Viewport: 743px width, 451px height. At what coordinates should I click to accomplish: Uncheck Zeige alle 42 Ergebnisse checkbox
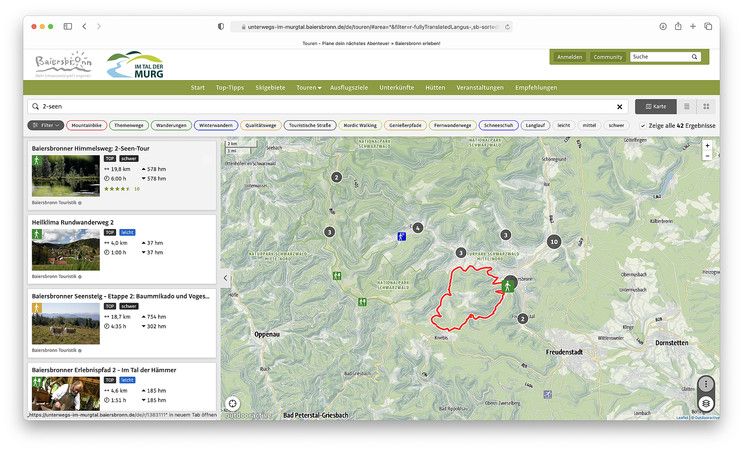pos(643,126)
